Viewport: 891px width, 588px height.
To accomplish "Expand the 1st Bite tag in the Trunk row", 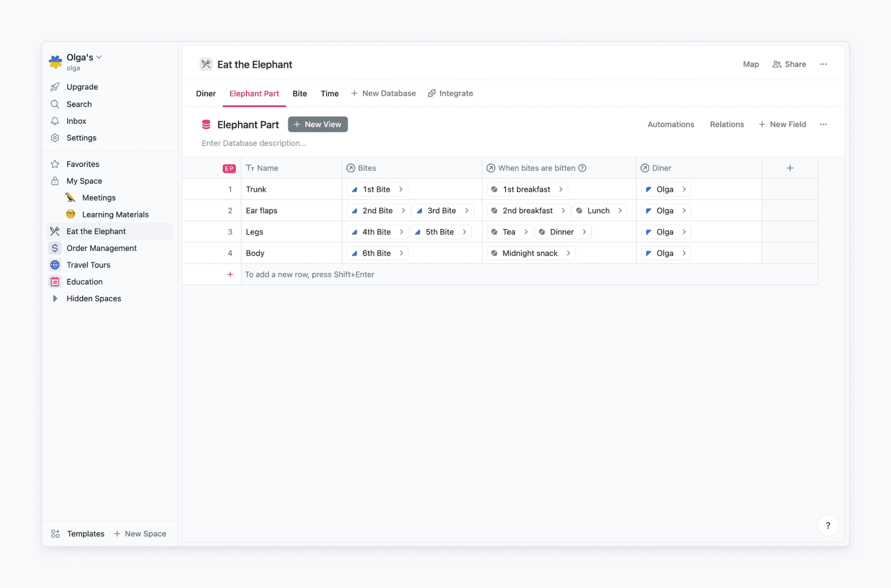I will 401,189.
